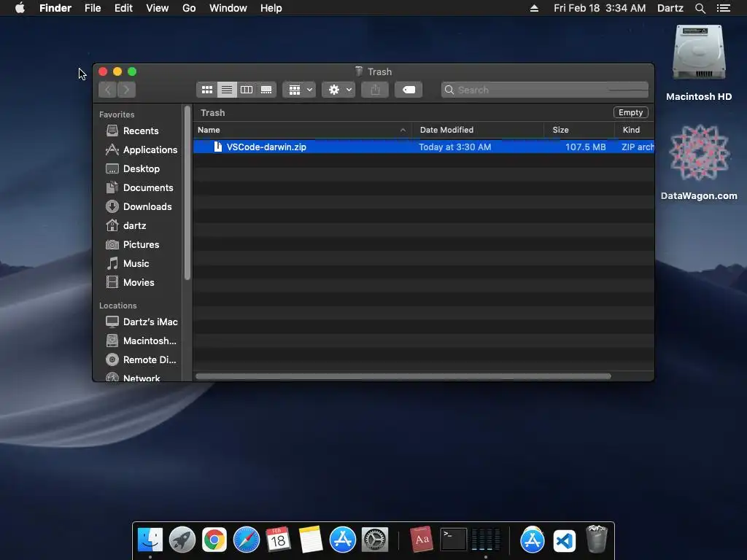Open Terminal from the Dock
The image size is (747, 560).
(x=453, y=540)
